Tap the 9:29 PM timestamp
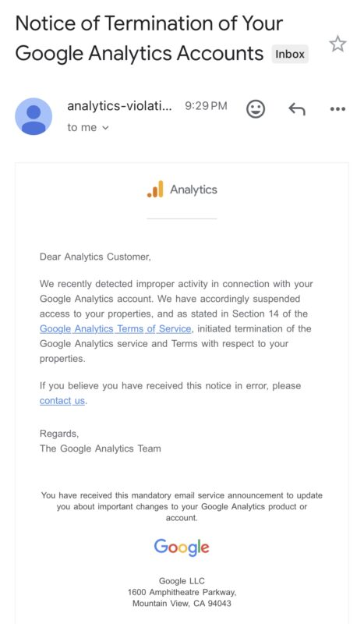The image size is (364, 624). pyautogui.click(x=206, y=106)
